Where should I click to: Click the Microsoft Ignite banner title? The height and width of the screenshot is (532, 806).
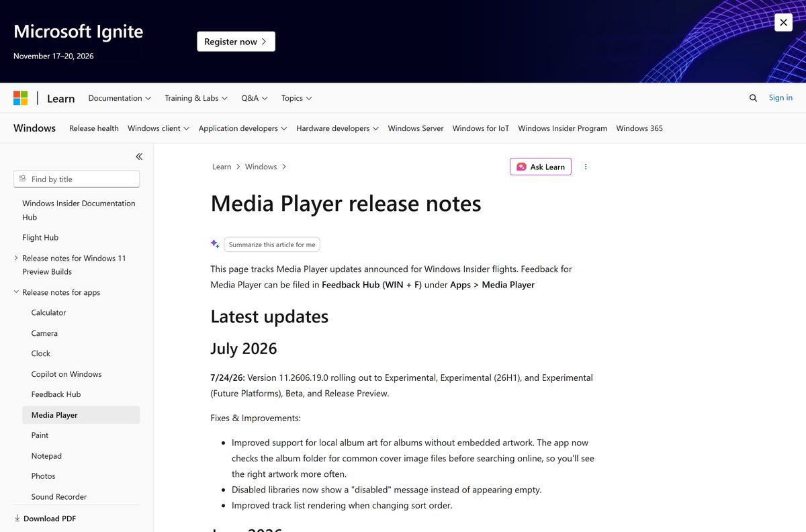78,31
